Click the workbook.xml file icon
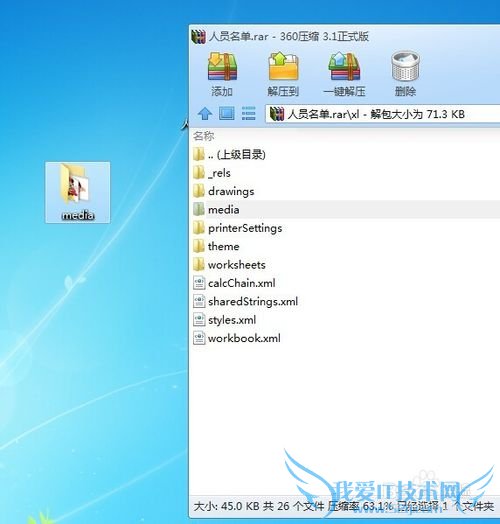This screenshot has height=524, width=500. 199,338
